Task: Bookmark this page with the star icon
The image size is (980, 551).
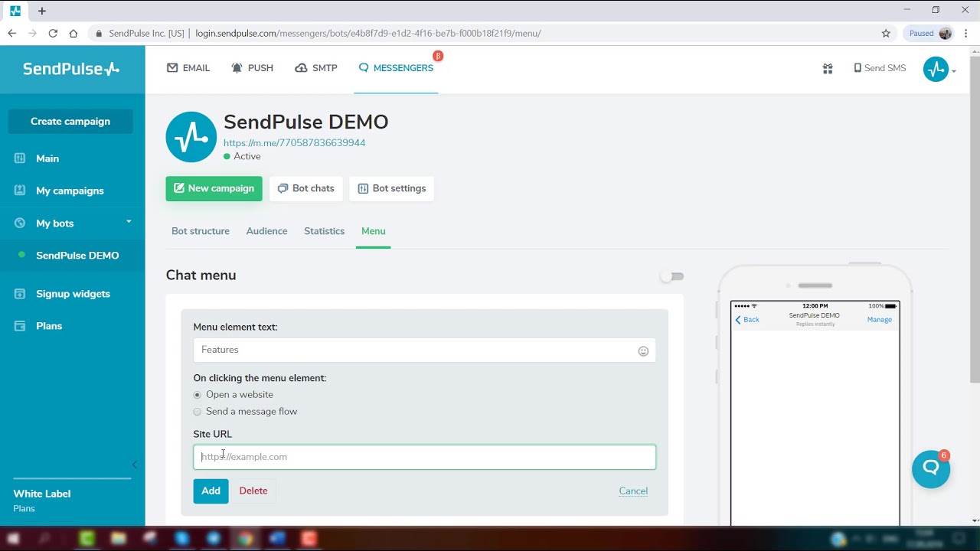Action: 886,33
